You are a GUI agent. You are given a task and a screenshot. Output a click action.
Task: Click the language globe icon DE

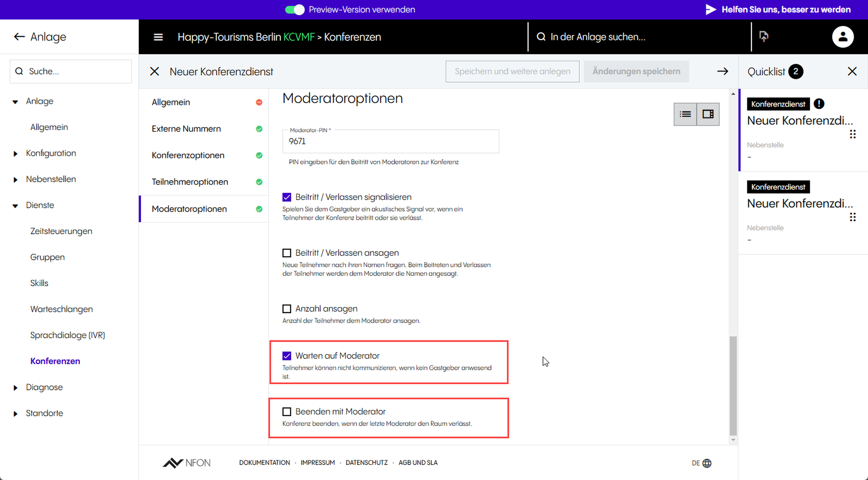pos(707,463)
